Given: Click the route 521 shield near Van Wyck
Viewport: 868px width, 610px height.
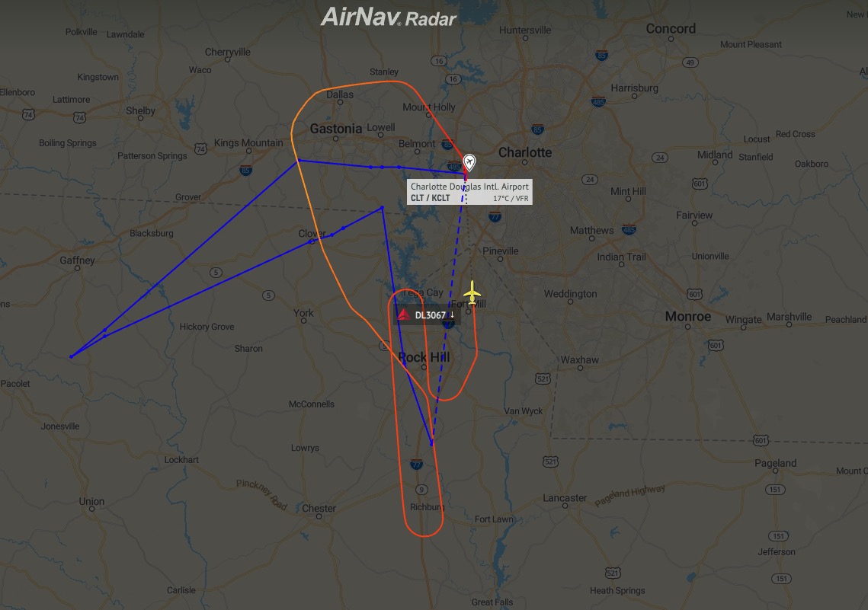Looking at the screenshot, I should click(x=543, y=378).
